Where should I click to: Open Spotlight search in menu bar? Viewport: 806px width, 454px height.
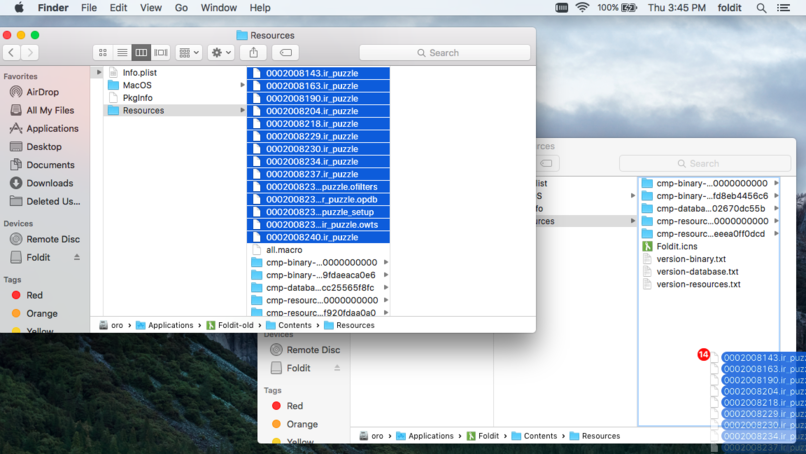click(761, 8)
